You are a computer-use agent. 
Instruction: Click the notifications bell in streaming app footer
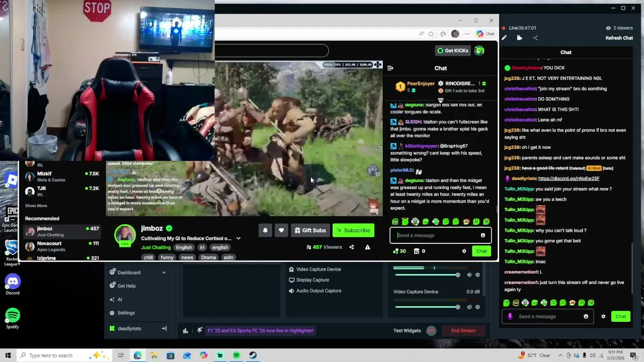(x=200, y=330)
